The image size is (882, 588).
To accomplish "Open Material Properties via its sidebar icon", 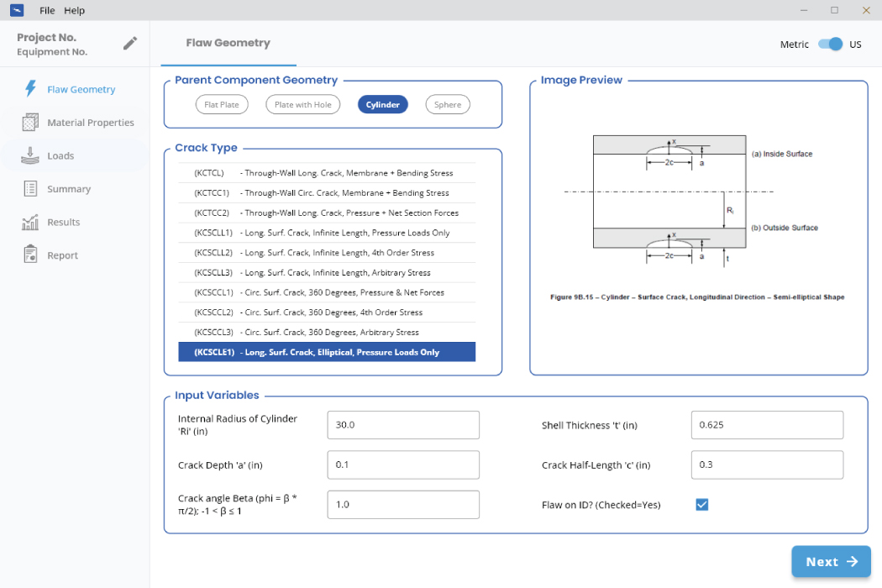I will pos(31,123).
